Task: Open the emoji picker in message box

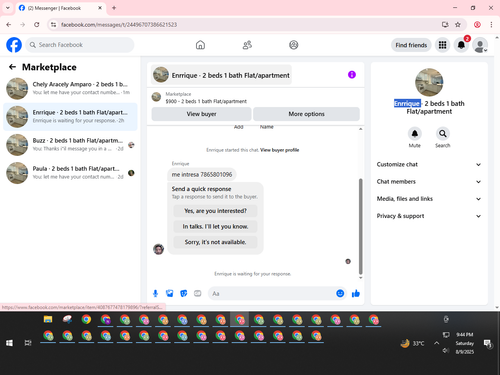Action: pyautogui.click(x=340, y=293)
